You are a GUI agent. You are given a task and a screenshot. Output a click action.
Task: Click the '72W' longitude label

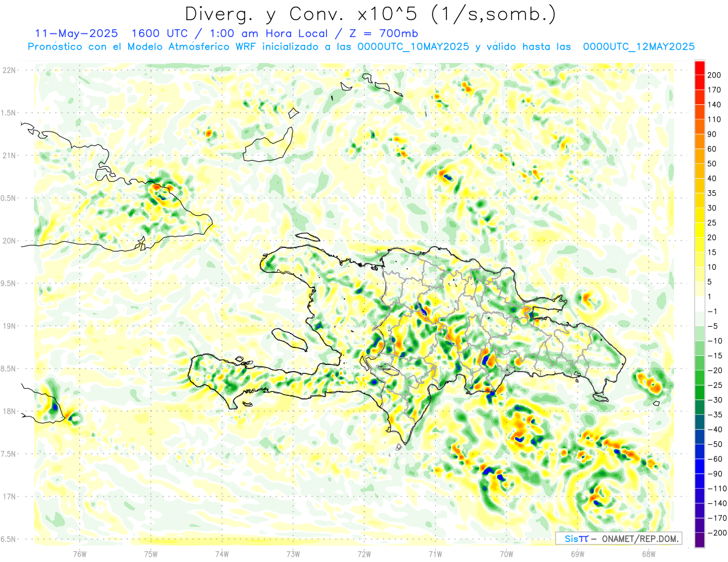[364, 554]
